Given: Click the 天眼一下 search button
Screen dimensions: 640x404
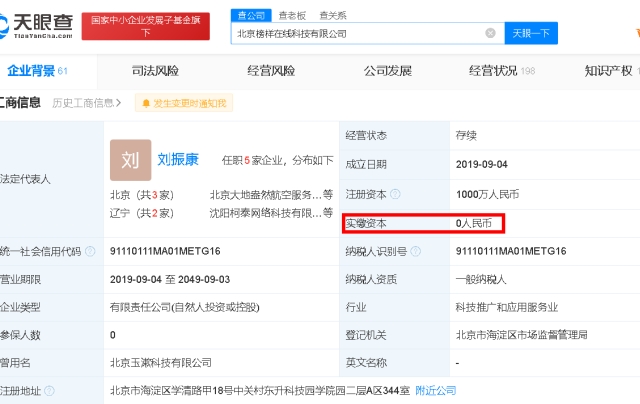Looking at the screenshot, I should pyautogui.click(x=531, y=33).
